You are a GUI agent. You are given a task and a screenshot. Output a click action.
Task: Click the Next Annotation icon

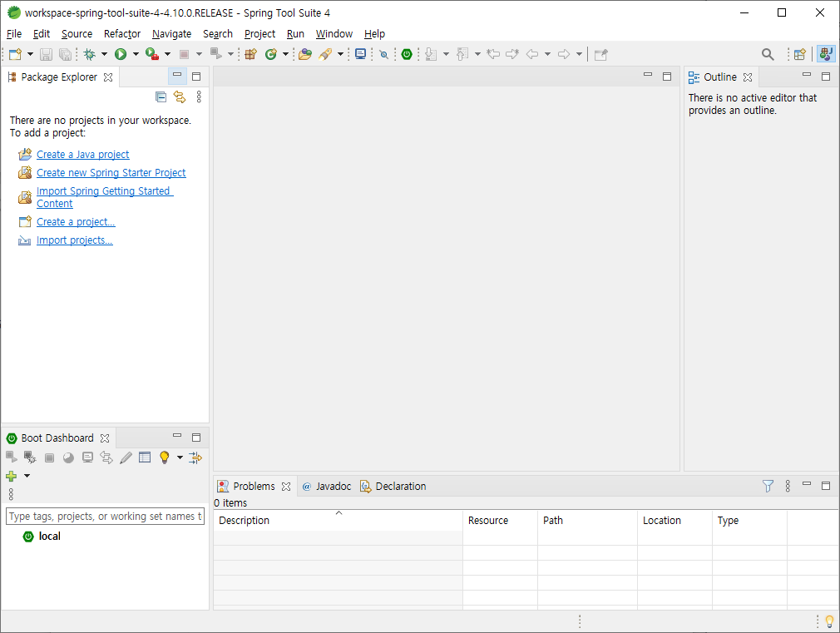pyautogui.click(x=431, y=54)
